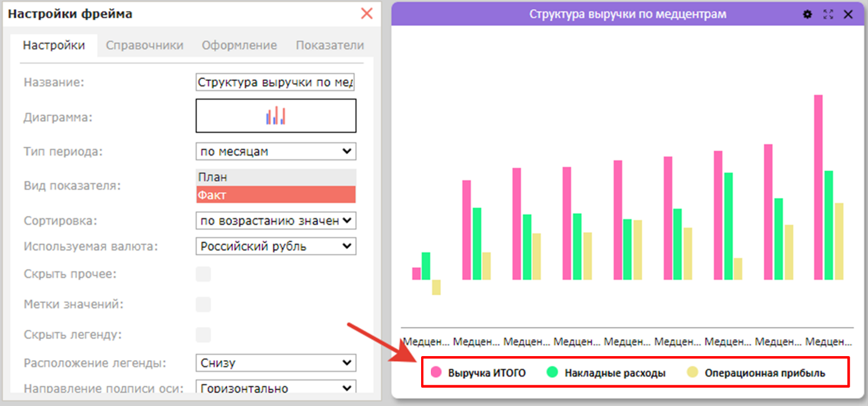Close the Структура выручки chart frame
This screenshot has height=406, width=868.
849,14
